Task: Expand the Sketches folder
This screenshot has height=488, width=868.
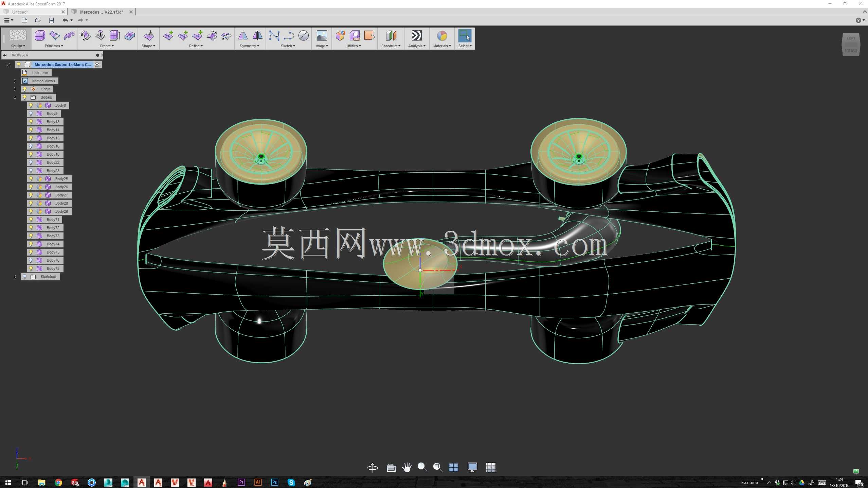Action: 15,277
